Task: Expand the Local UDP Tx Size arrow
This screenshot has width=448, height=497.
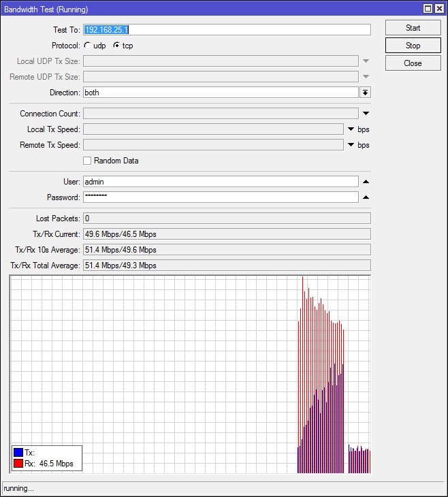Action: 366,61
